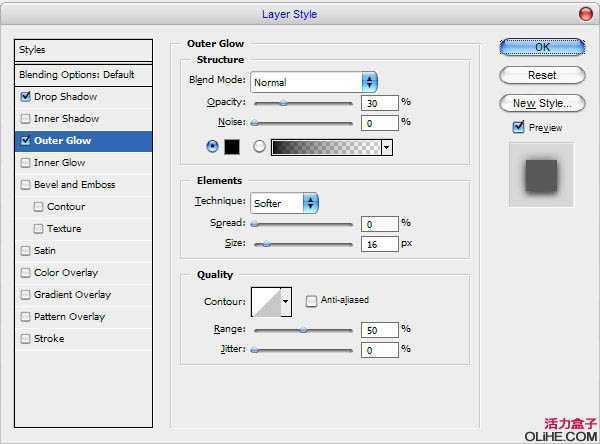This screenshot has height=444, width=600.
Task: Click the Opacity slider handle
Action: (x=284, y=102)
